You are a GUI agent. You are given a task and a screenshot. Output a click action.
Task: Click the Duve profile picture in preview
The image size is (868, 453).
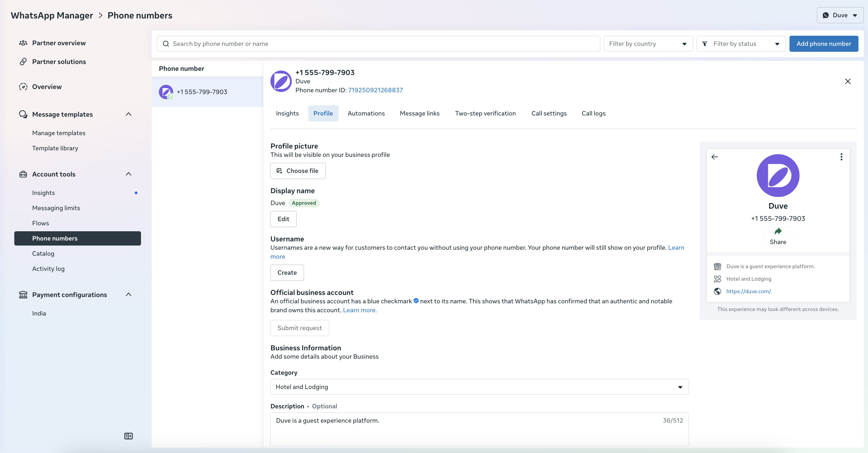click(x=778, y=176)
